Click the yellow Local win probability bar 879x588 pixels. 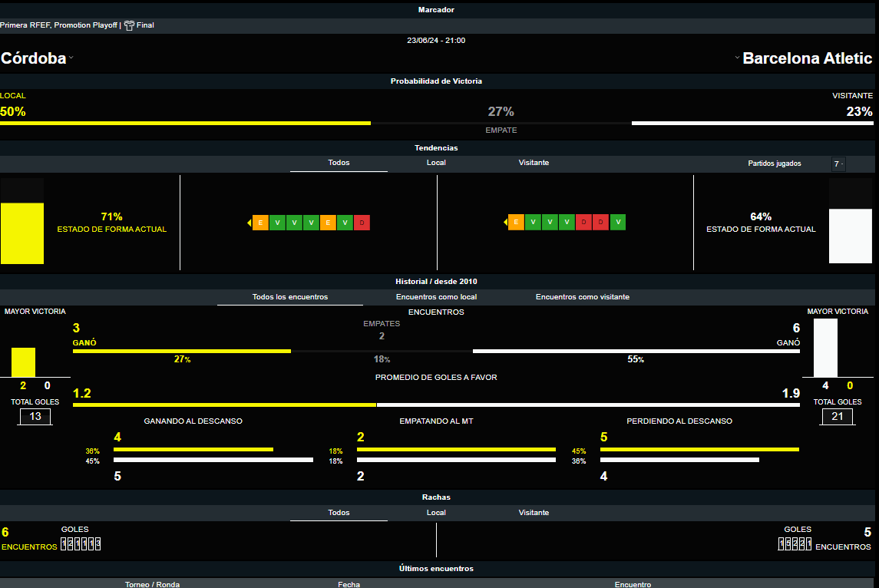point(185,123)
